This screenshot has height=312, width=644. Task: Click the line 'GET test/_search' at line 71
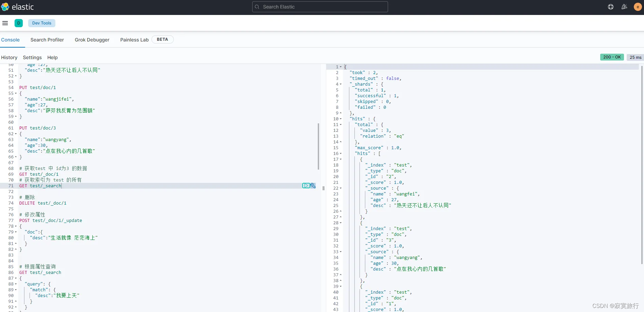(40, 186)
